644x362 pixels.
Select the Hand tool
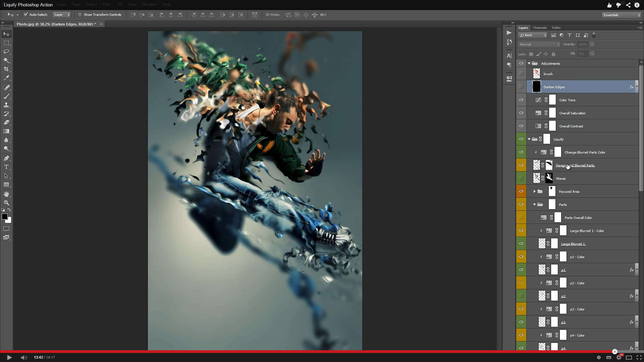click(x=6, y=194)
